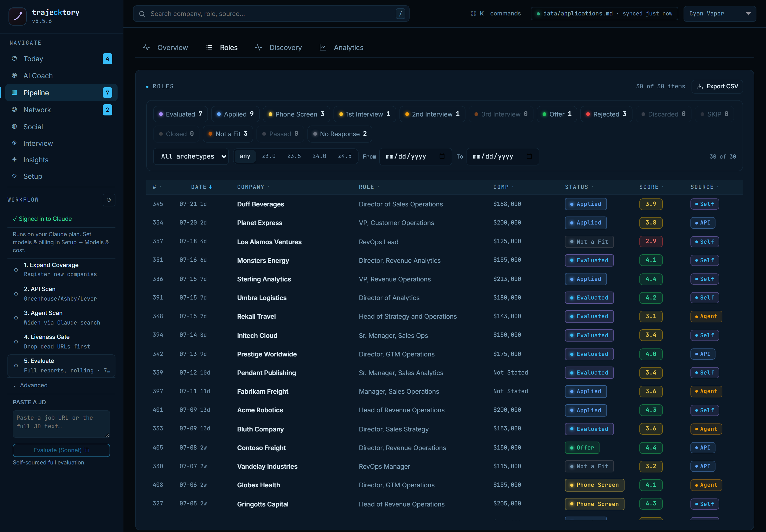Sort by the ROLE column header

pos(369,187)
